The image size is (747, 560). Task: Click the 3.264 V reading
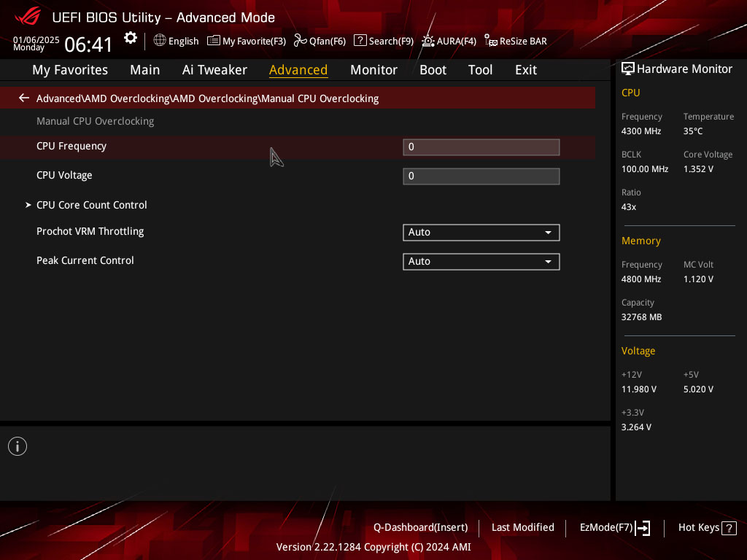coord(636,427)
